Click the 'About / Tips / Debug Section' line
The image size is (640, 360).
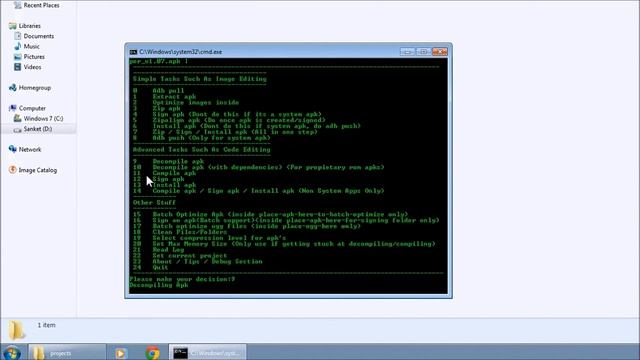(198, 262)
